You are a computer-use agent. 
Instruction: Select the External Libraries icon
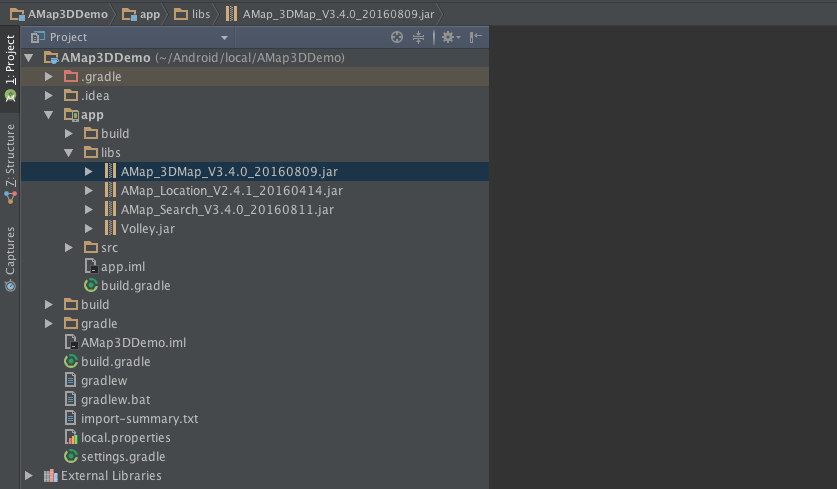pyautogui.click(x=51, y=475)
